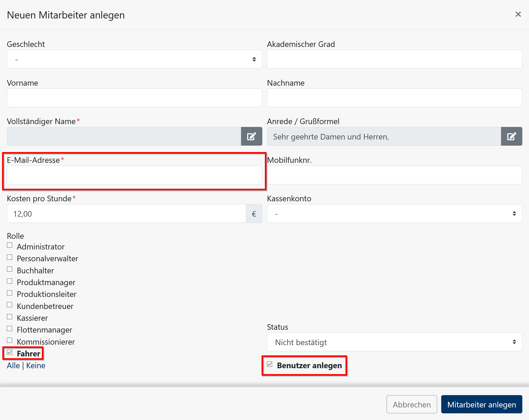Check the Administrator role checkbox
This screenshot has width=529, height=420.
(x=10, y=245)
